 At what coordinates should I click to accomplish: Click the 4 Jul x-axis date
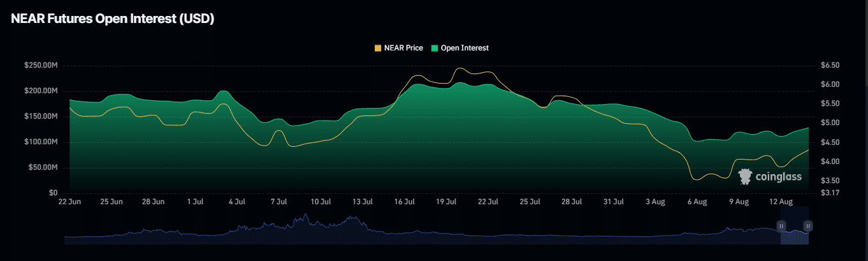[x=236, y=202]
